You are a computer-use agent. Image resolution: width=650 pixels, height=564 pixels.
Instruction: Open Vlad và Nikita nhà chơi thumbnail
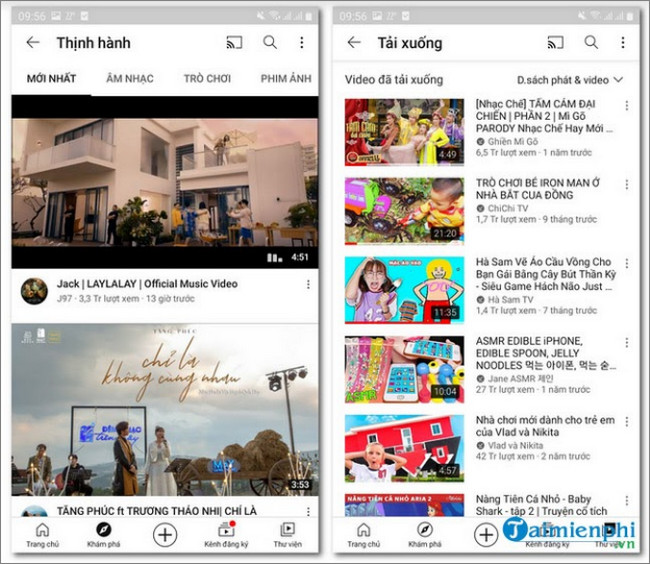click(x=404, y=448)
